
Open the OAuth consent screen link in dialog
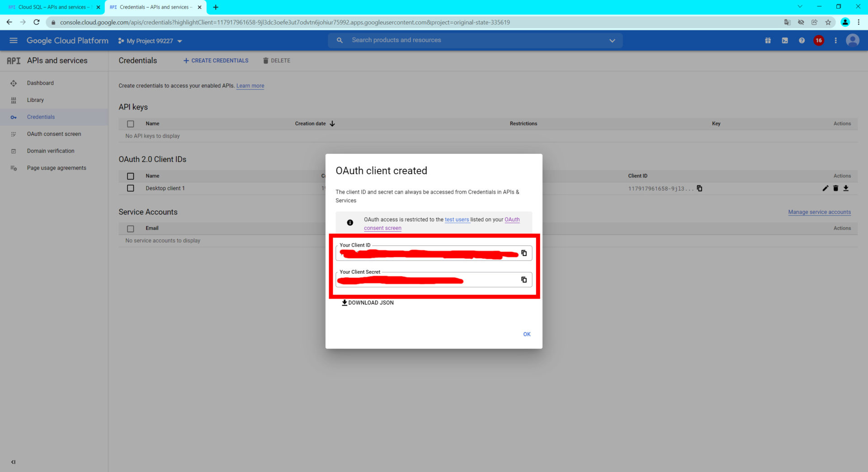point(382,228)
